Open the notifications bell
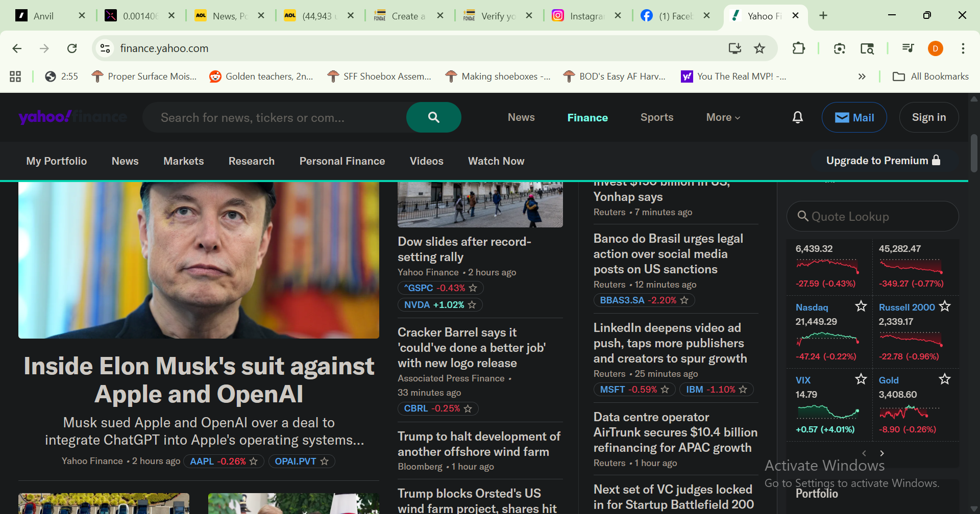 797,117
